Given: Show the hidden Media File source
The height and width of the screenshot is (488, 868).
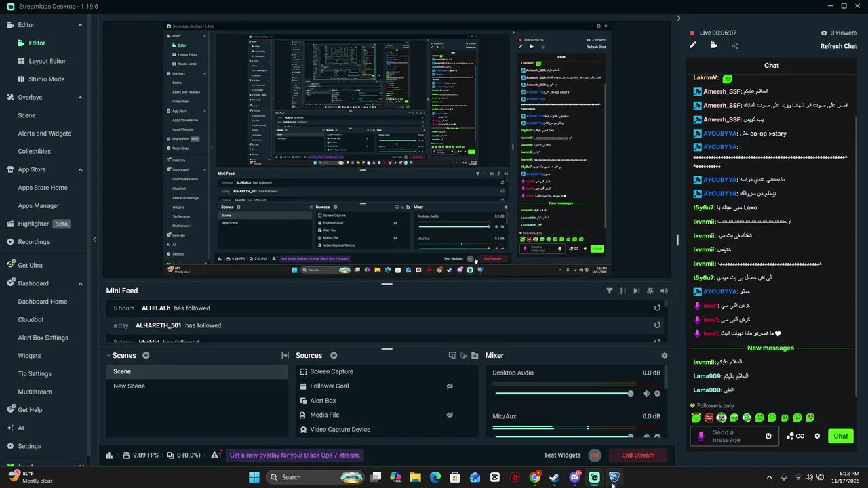Looking at the screenshot, I should point(450,415).
